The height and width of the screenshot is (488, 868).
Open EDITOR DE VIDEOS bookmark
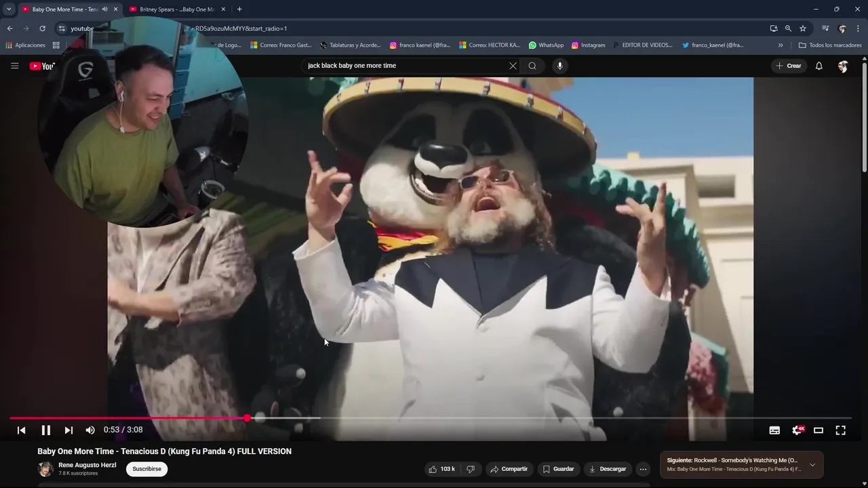[642, 45]
